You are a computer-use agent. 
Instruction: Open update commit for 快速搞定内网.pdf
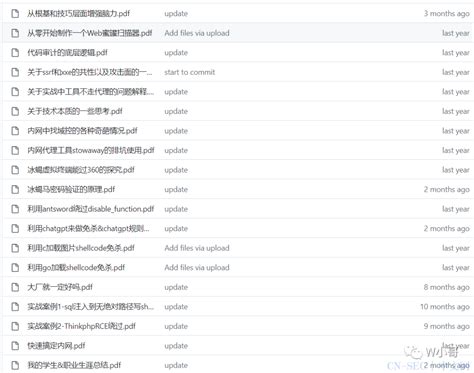[176, 346]
